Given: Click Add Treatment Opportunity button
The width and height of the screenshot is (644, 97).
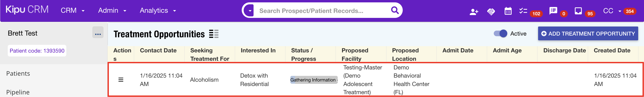Looking at the screenshot, I should point(588,34).
